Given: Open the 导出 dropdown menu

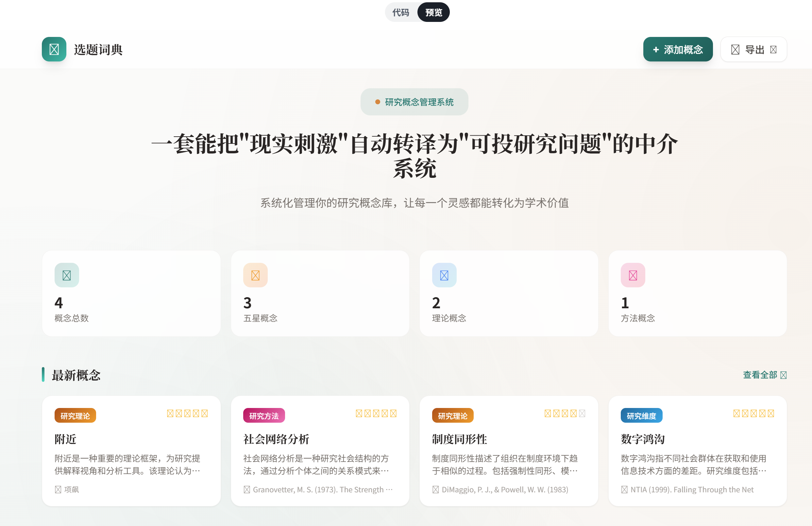Looking at the screenshot, I should pos(753,49).
